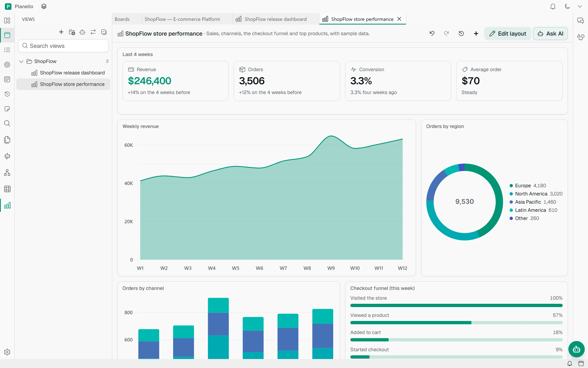This screenshot has width=588, height=368.
Task: Click the Revenue card value $246,400
Action: [x=149, y=81]
